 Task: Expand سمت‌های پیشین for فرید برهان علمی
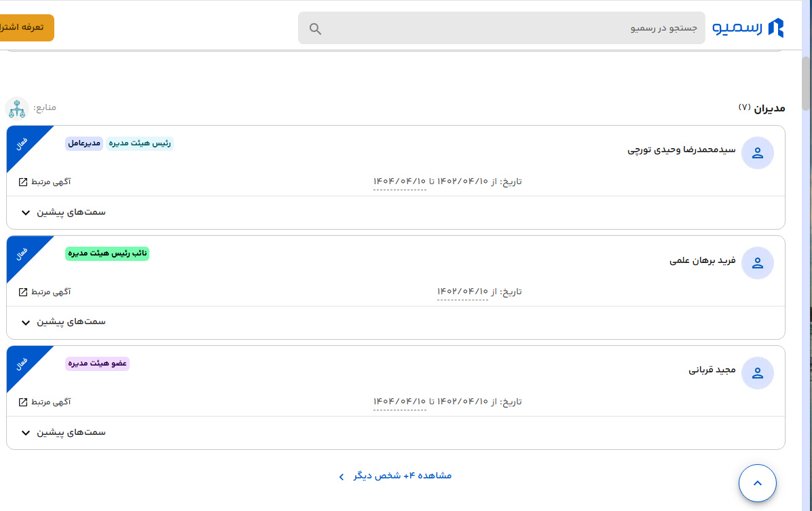point(26,323)
